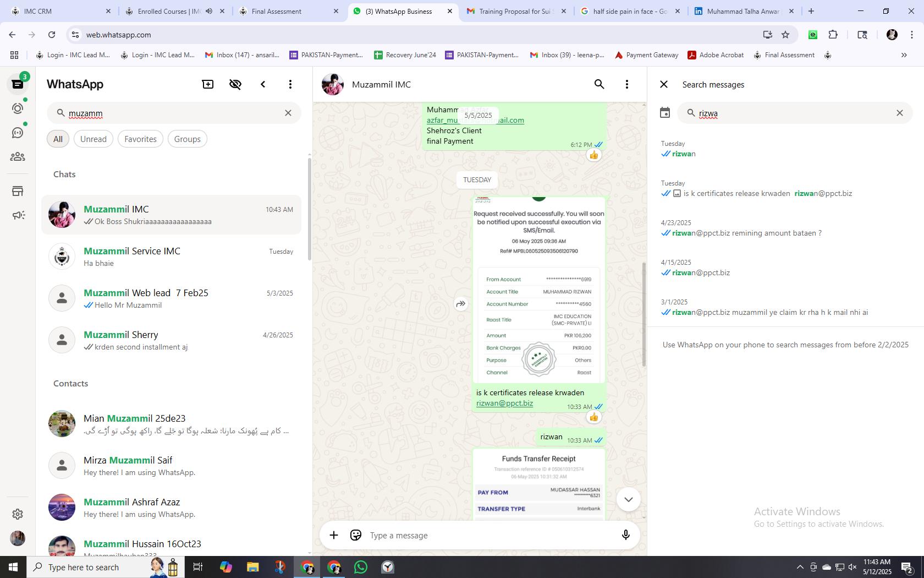This screenshot has height=578, width=924.
Task: Open the 4/15/2025 search result
Action: pos(785,268)
